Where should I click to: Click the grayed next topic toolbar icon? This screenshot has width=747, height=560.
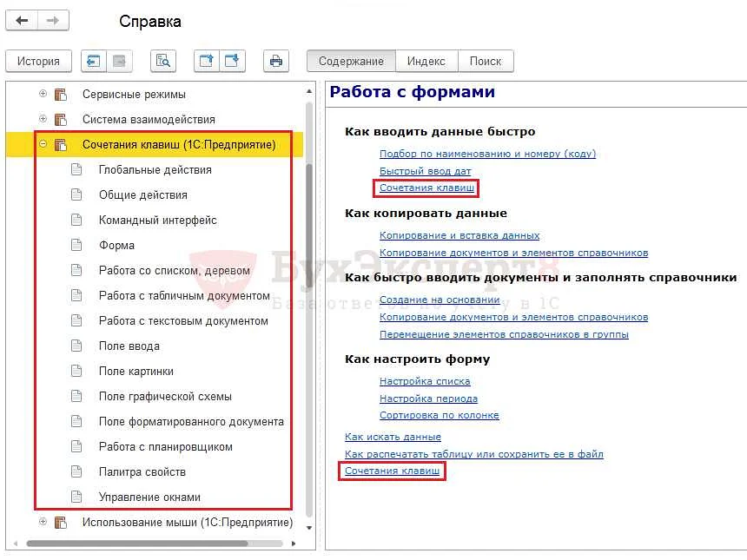click(x=119, y=61)
